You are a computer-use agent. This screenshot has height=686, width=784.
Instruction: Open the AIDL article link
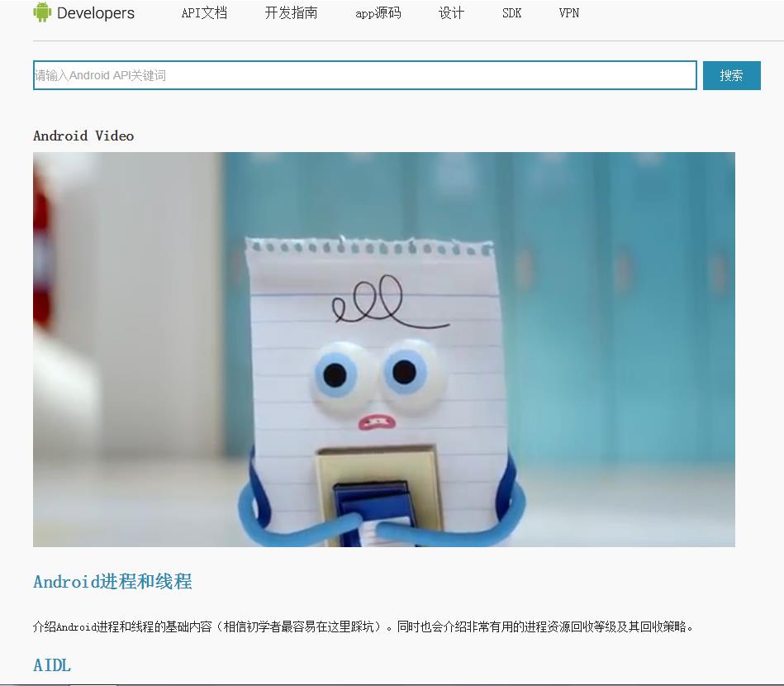pos(52,665)
